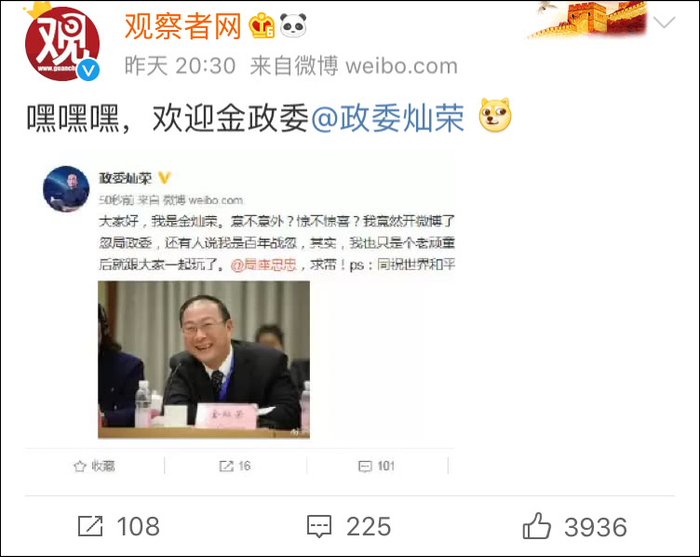Click the 政委灿荣 username in screenshot

(x=125, y=178)
